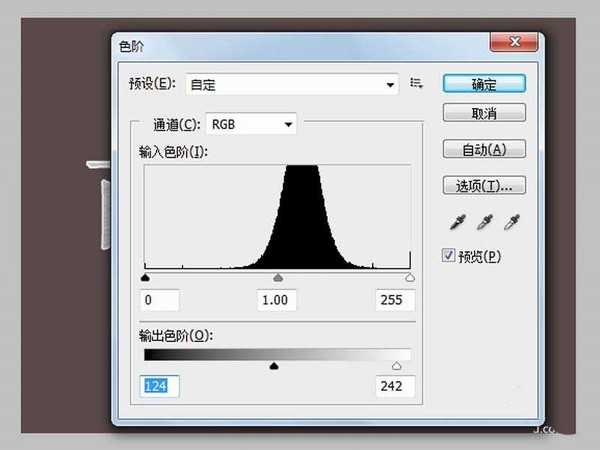Screen dimensions: 600x450
Task: Focus the midtone gamma field 1.00
Action: (x=278, y=300)
